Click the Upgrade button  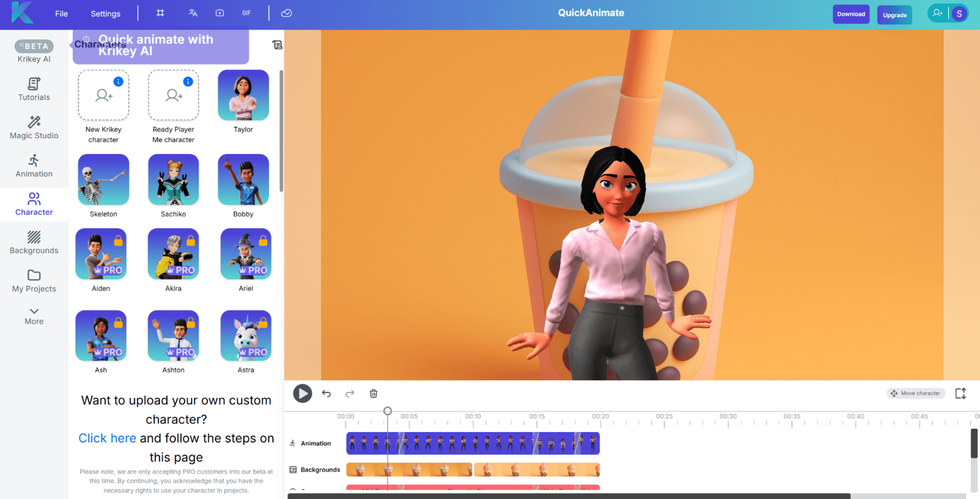(895, 15)
